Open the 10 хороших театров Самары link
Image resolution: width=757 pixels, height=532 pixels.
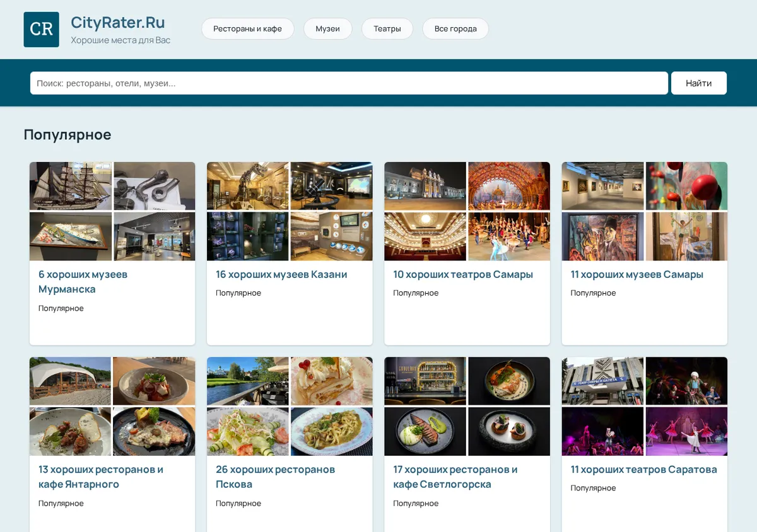coord(463,274)
